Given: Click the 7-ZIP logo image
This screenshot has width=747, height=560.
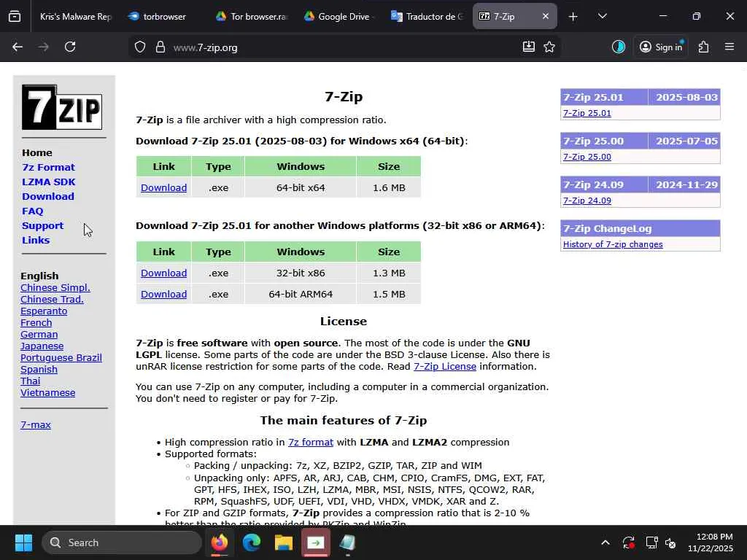Looking at the screenshot, I should [x=62, y=107].
